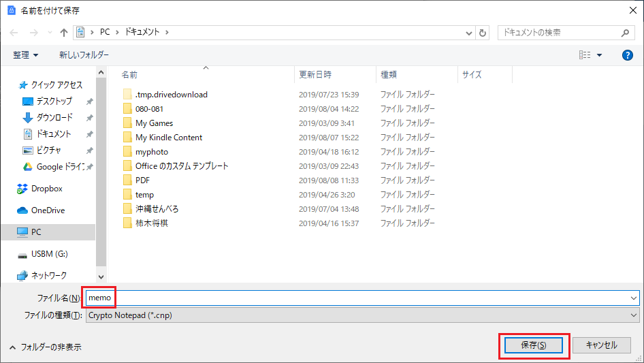Go forward with the right arrow button

tap(33, 33)
